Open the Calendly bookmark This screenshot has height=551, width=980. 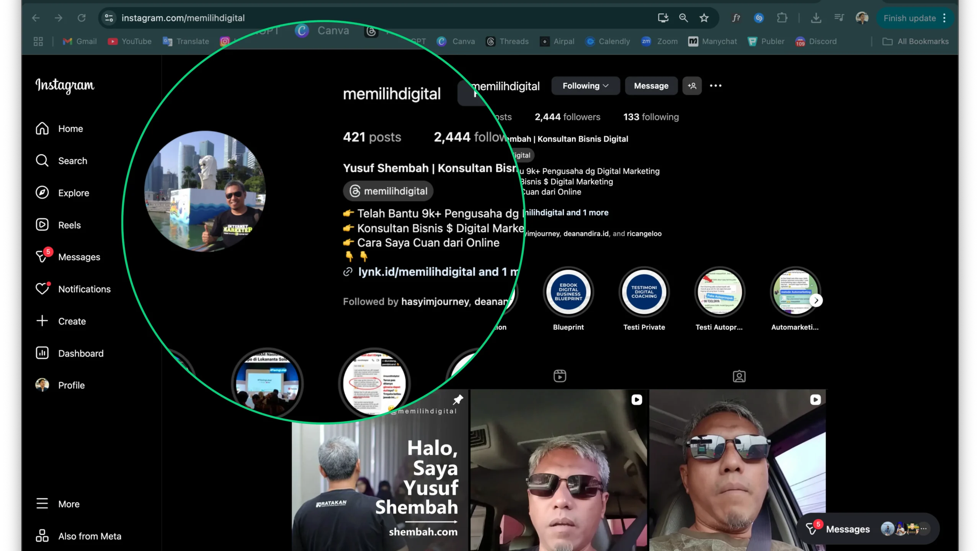pyautogui.click(x=608, y=41)
